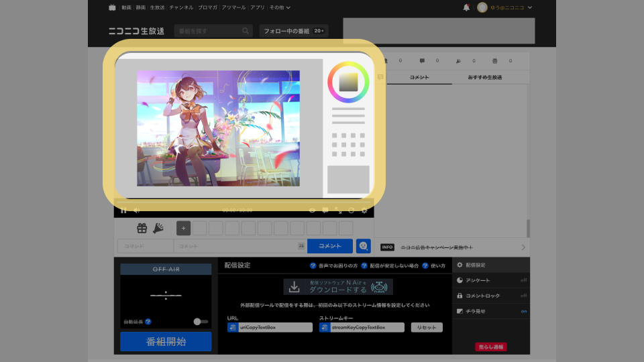Toggle コメントロック setting
The width and height of the screenshot is (644, 362).
click(491, 296)
